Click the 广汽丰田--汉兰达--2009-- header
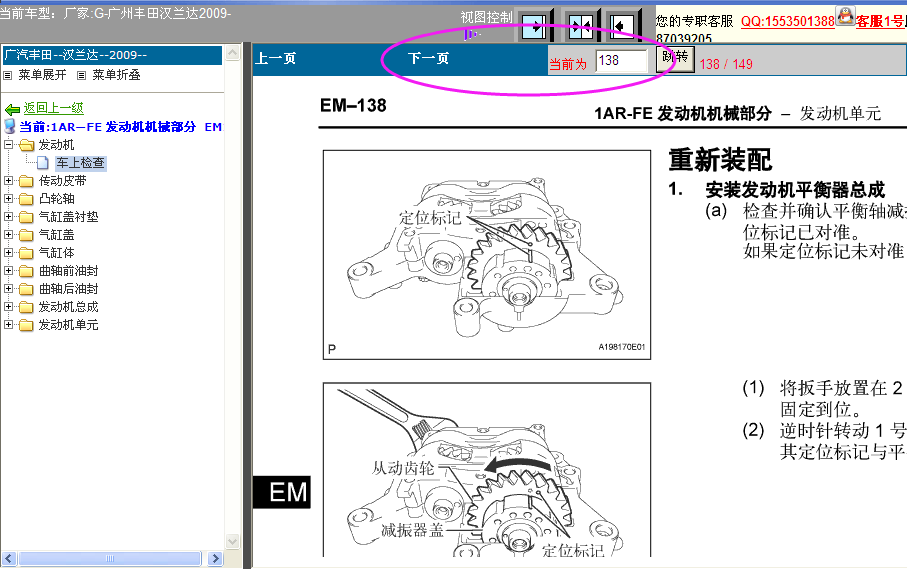This screenshot has width=907, height=569. pyautogui.click(x=112, y=55)
